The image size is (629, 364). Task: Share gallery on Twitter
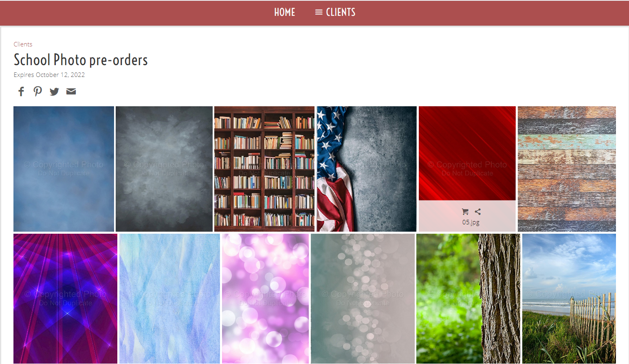(54, 91)
